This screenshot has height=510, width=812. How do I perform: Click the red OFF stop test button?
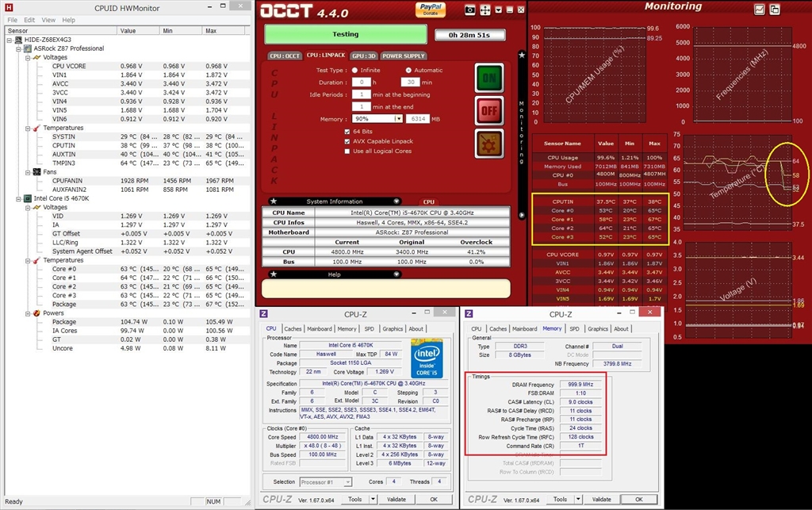[488, 110]
